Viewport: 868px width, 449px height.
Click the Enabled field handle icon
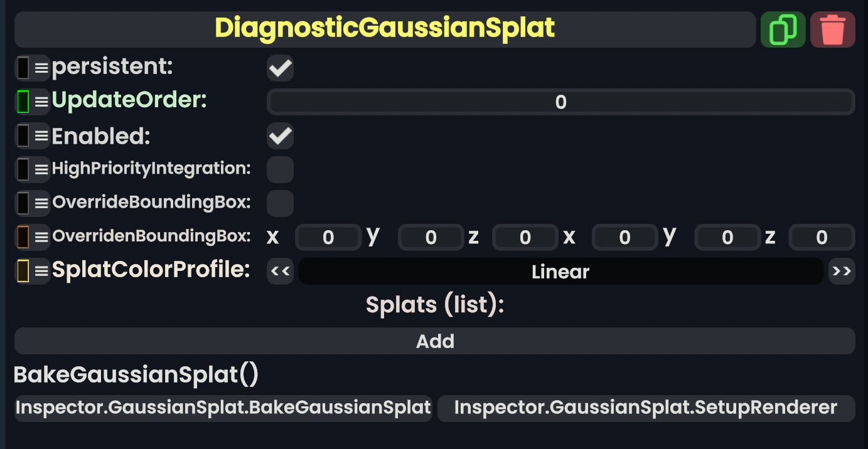coord(32,135)
